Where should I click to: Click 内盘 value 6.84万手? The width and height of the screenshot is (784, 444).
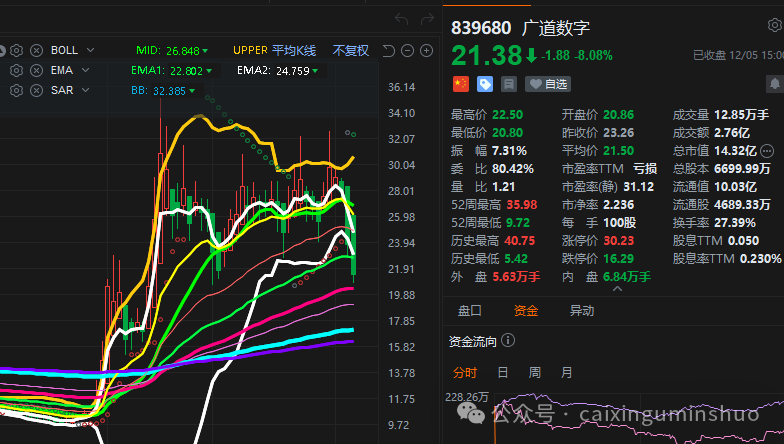click(x=627, y=276)
